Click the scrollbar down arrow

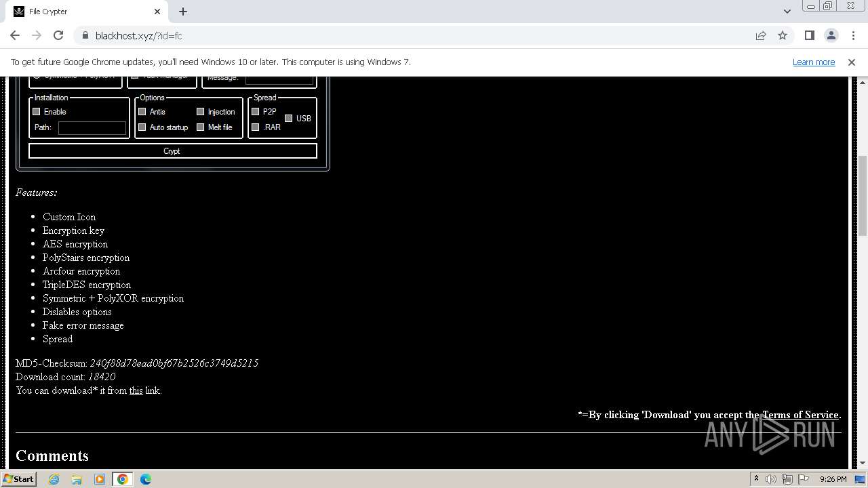862,463
